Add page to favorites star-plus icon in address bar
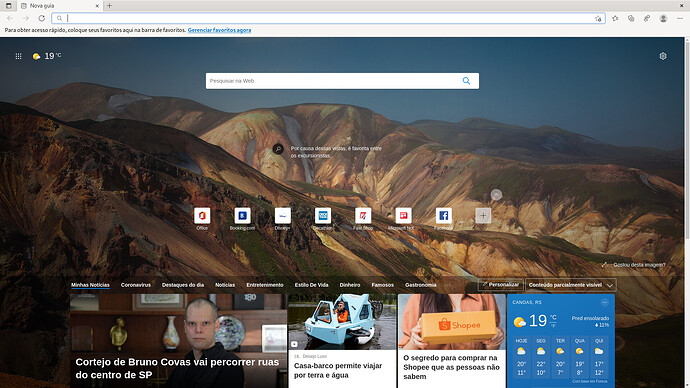This screenshot has width=690, height=388. 598,18
